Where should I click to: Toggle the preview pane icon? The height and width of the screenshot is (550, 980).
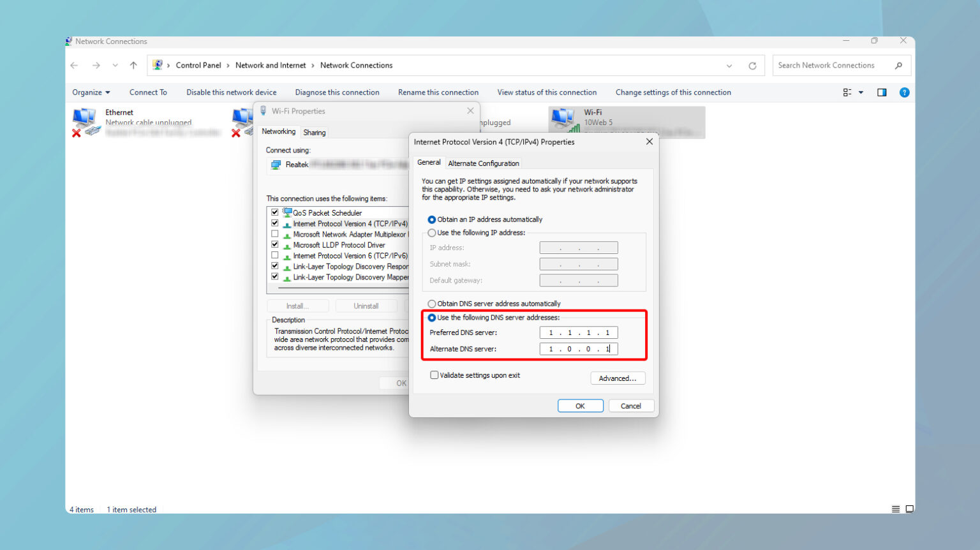(882, 92)
